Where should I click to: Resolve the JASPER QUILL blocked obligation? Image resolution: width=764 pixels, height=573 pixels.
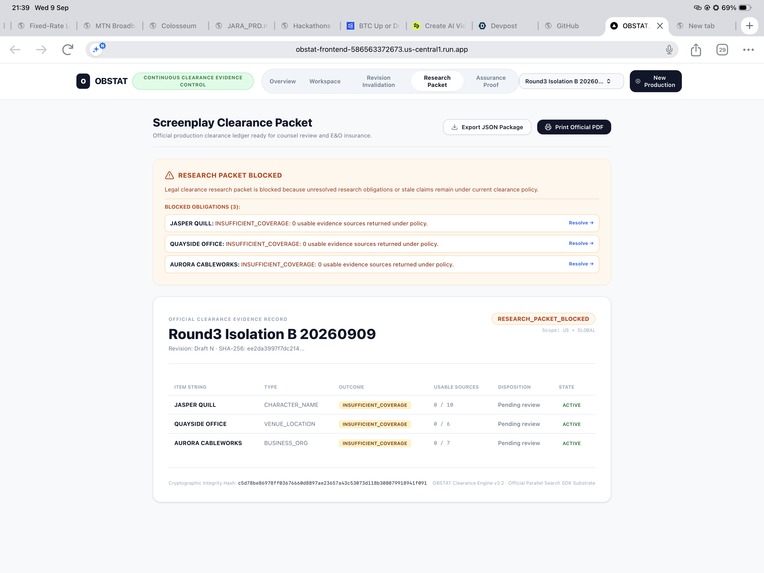(581, 223)
